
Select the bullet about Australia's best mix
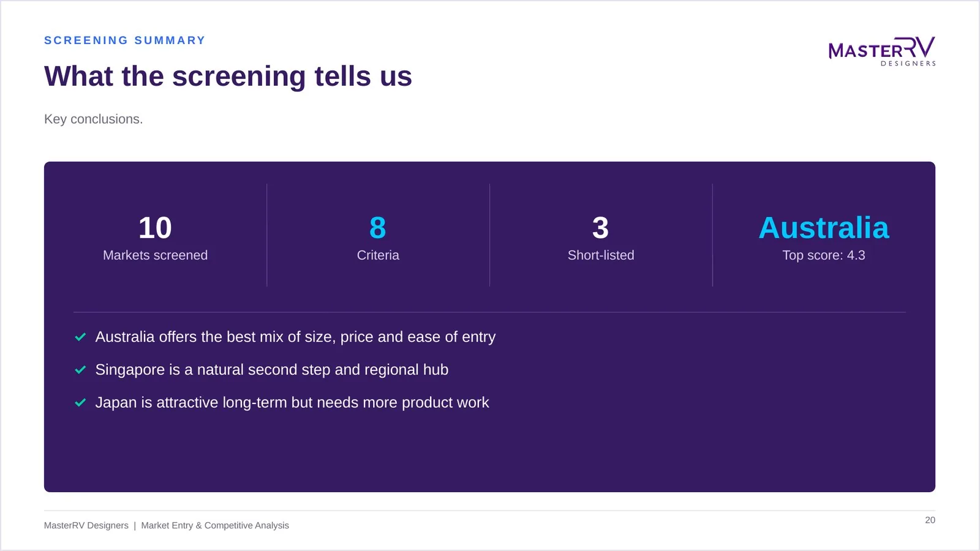[x=295, y=337]
